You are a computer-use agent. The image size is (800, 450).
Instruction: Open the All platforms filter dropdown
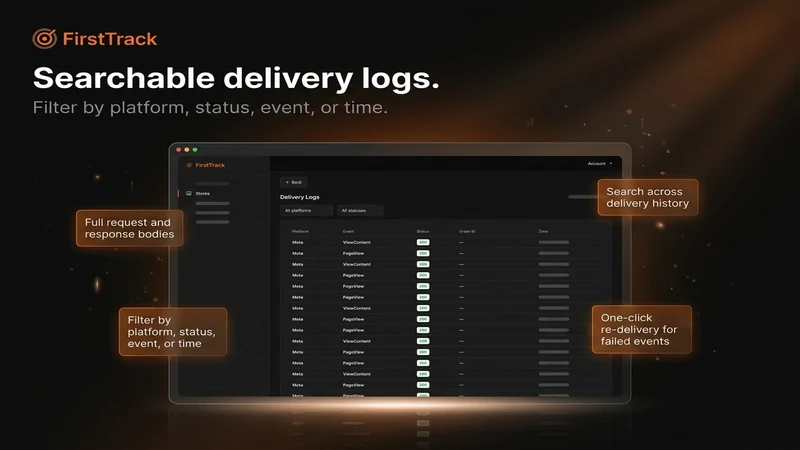pyautogui.click(x=306, y=210)
